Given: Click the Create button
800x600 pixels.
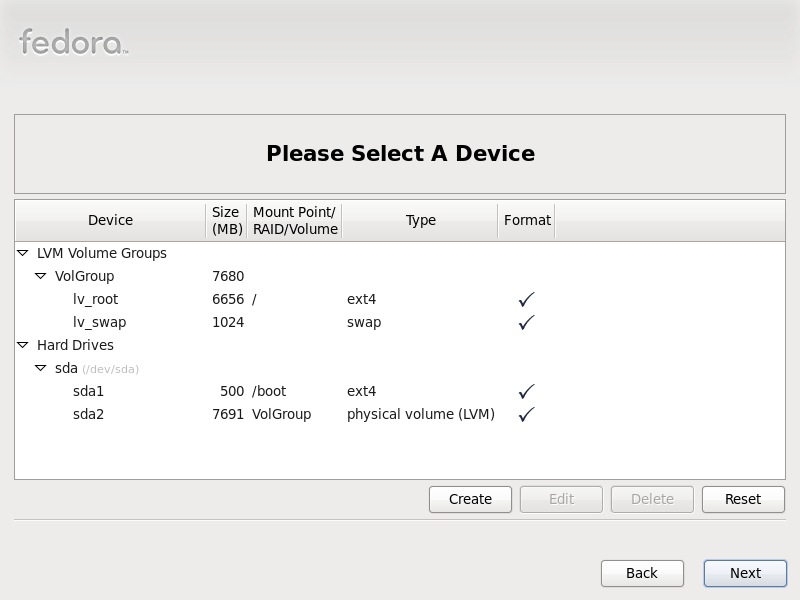Looking at the screenshot, I should coord(470,499).
